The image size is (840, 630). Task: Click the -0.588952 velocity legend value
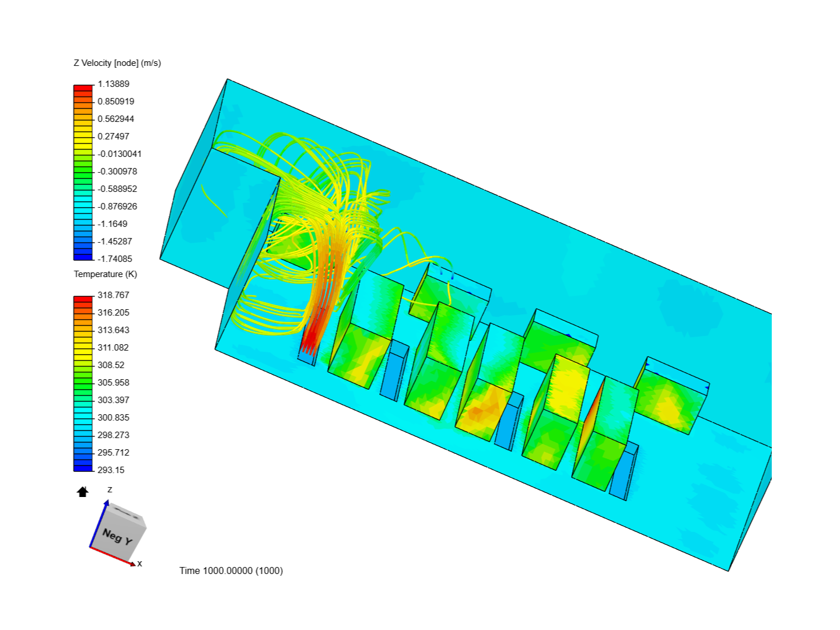click(x=117, y=189)
